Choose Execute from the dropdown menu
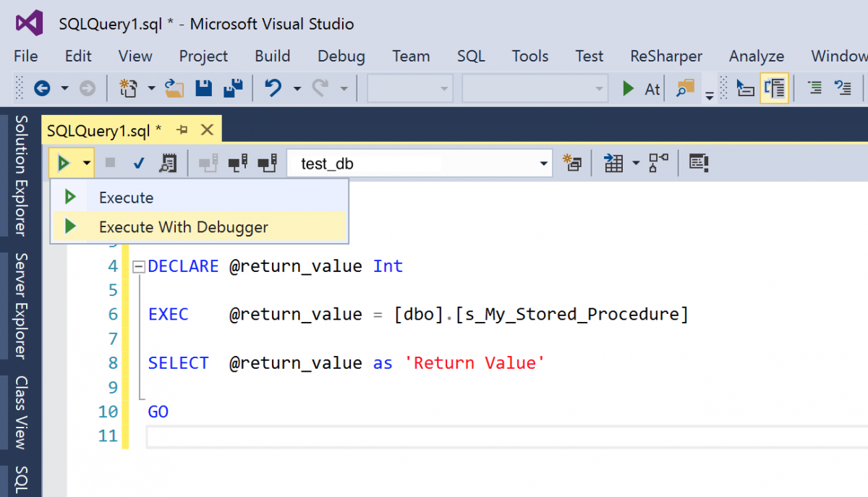868x497 pixels. (126, 197)
